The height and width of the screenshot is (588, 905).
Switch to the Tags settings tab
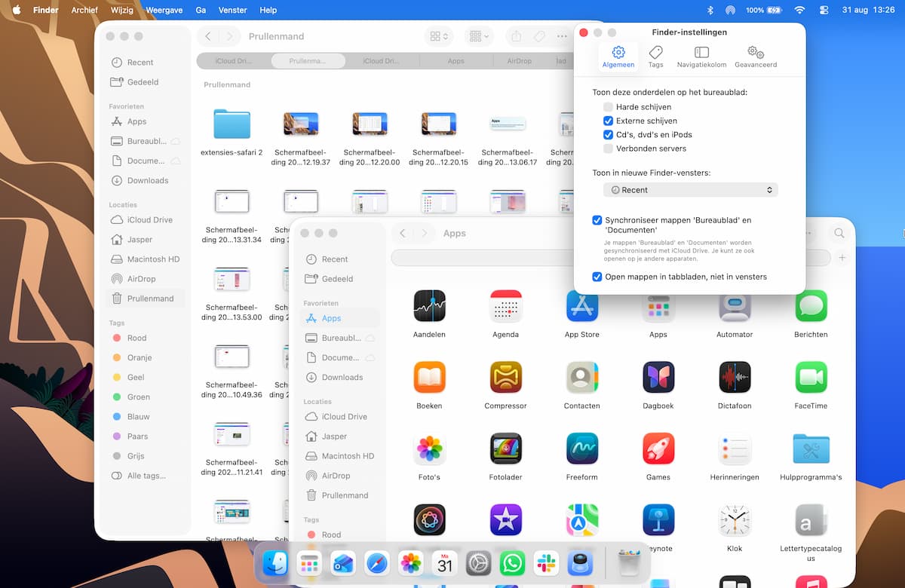pos(656,57)
